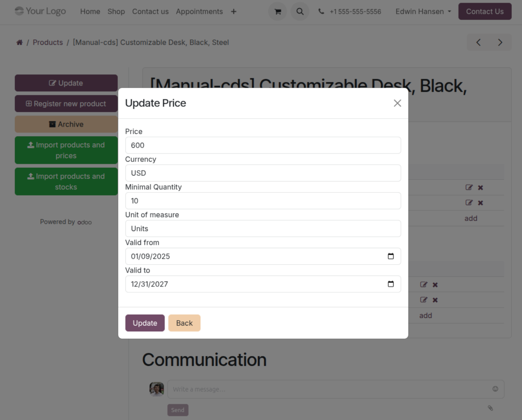
Task: Open the Valid to calendar picker
Action: pyautogui.click(x=390, y=284)
